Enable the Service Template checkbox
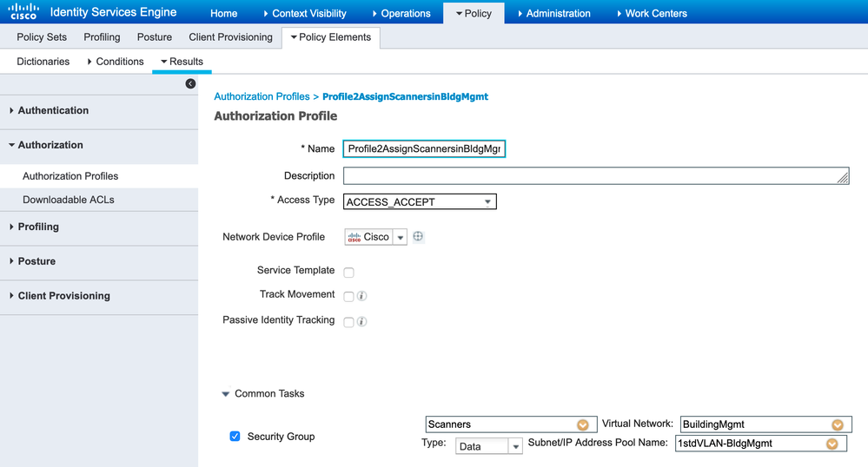This screenshot has height=467, width=868. tap(348, 272)
